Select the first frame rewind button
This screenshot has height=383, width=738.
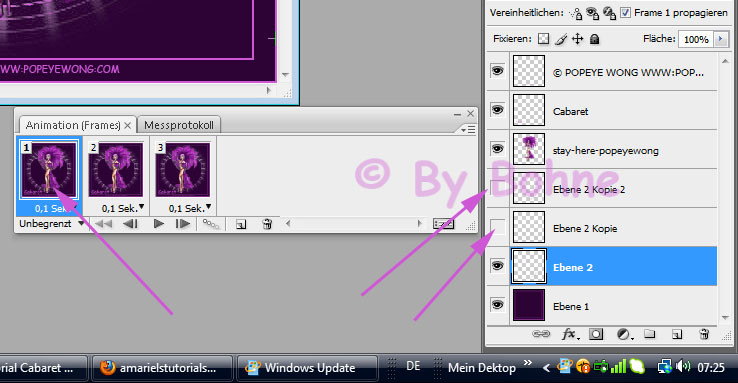pyautogui.click(x=103, y=224)
